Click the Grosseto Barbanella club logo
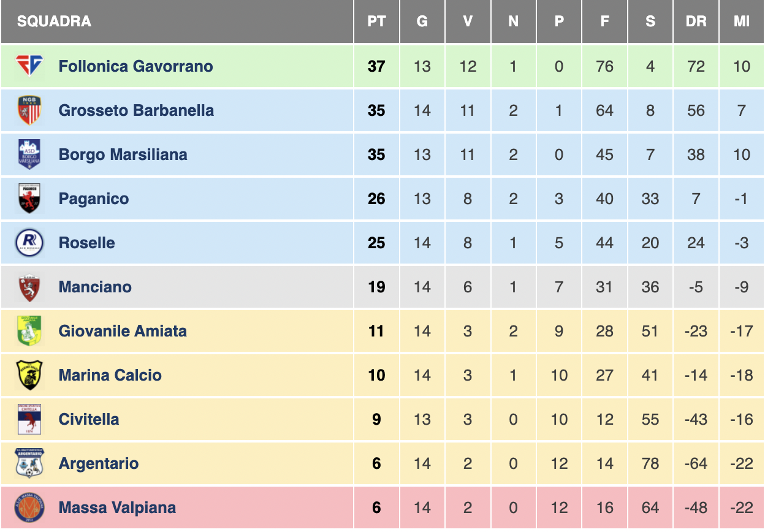 29,110
